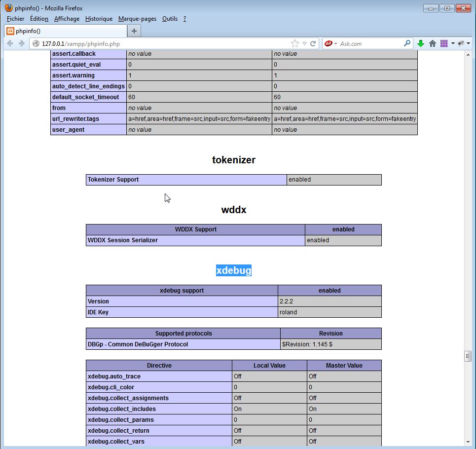Click the xdebug Version value 2.2.2
This screenshot has width=476, height=449.
point(330,301)
